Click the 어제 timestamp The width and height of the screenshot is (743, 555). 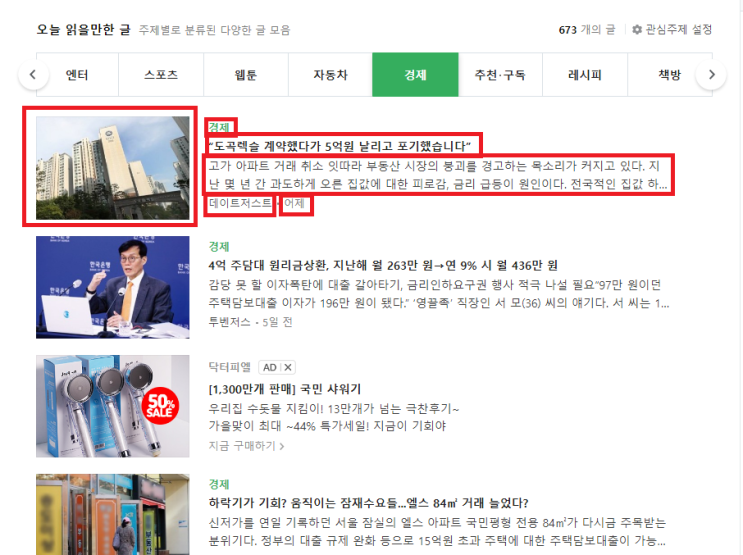(x=294, y=203)
